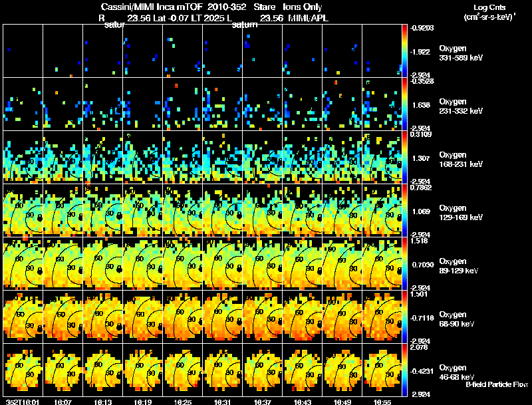Click the color bar for 168-231 keV row

tap(404, 157)
